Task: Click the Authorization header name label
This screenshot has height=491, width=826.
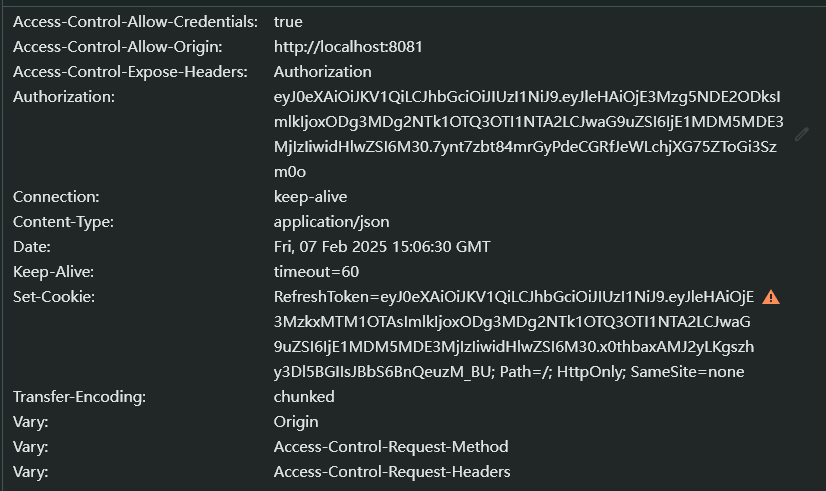Action: click(x=64, y=97)
